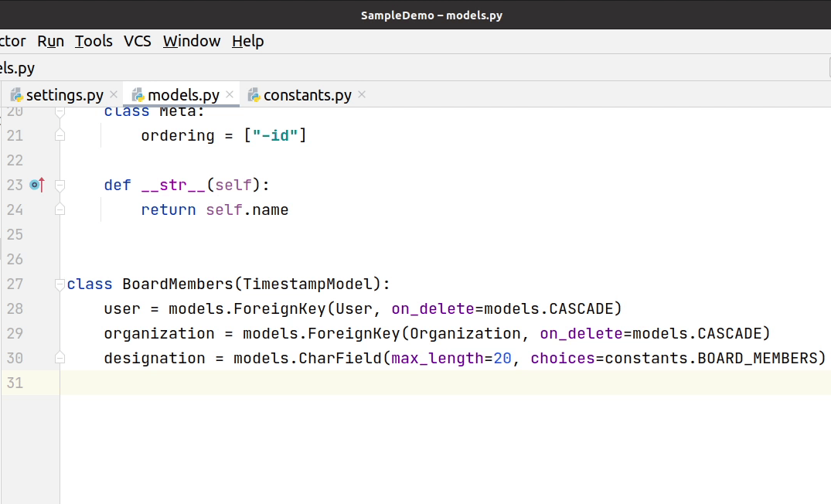The width and height of the screenshot is (831, 504).
Task: Click the Python file icon on models.py tab
Action: (x=138, y=95)
